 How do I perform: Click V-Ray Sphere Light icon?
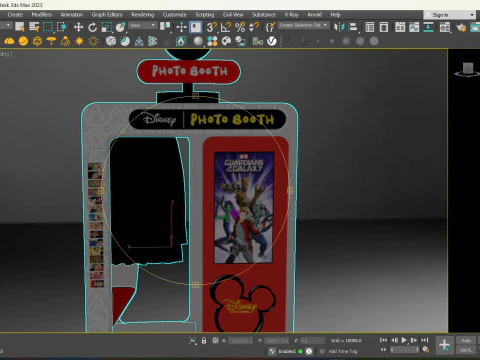pos(23,41)
